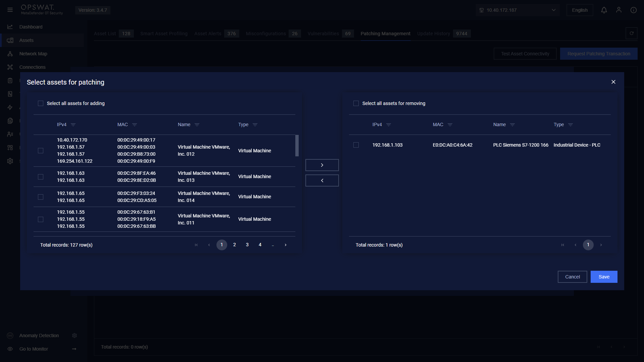Check Select all assets for adding

(41, 103)
